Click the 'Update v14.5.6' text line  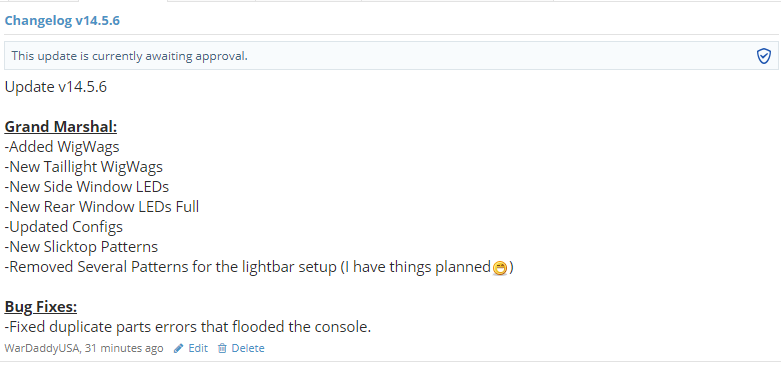(x=56, y=87)
